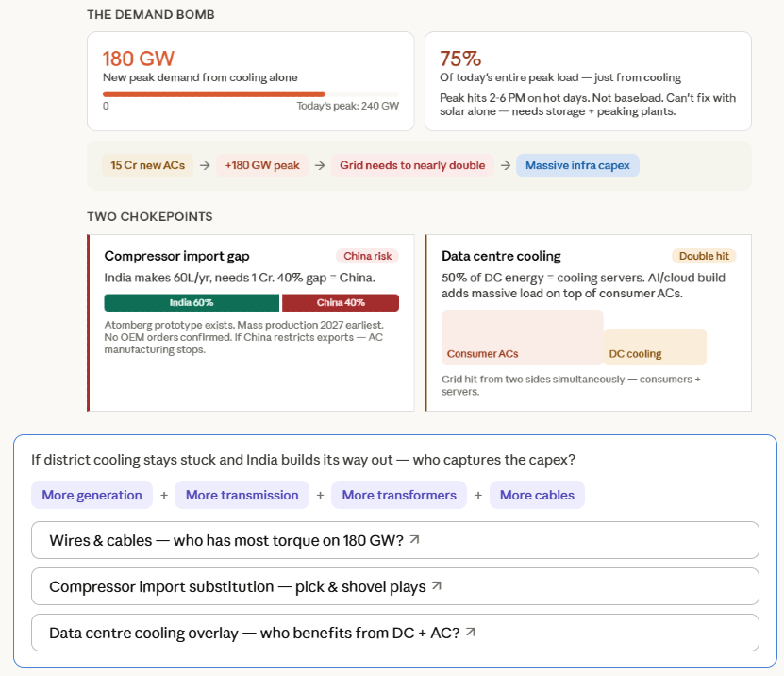Screen dimensions: 784x676
Task: Click 'Grid hit from two sides simultaneously' text
Action: pyautogui.click(x=571, y=385)
